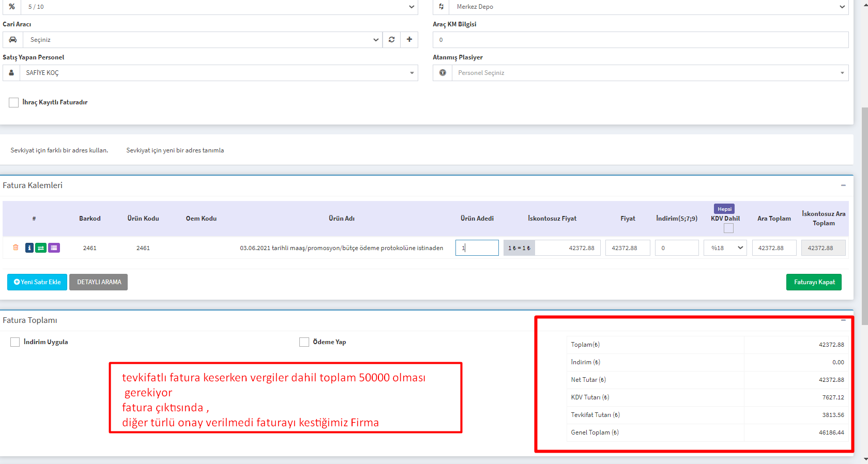Viewport: 868px width, 464px height.
Task: Delete invoice row with orange trash icon
Action: coord(16,248)
